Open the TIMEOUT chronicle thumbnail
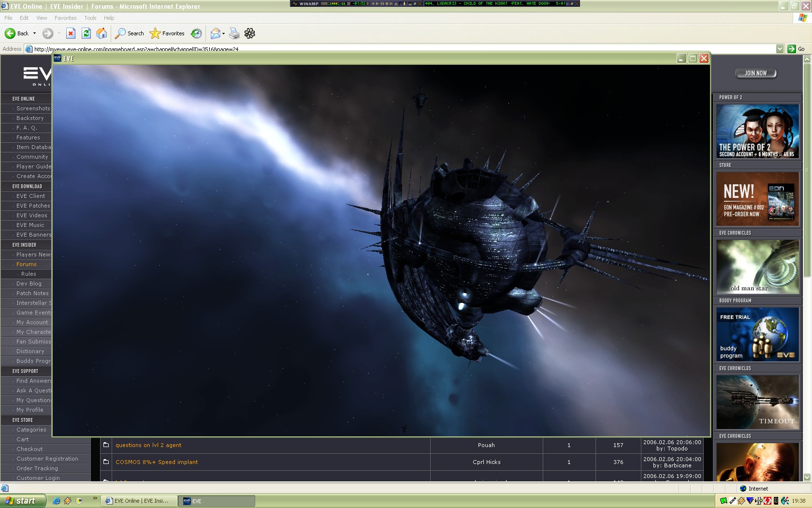This screenshot has height=508, width=812. pos(757,402)
